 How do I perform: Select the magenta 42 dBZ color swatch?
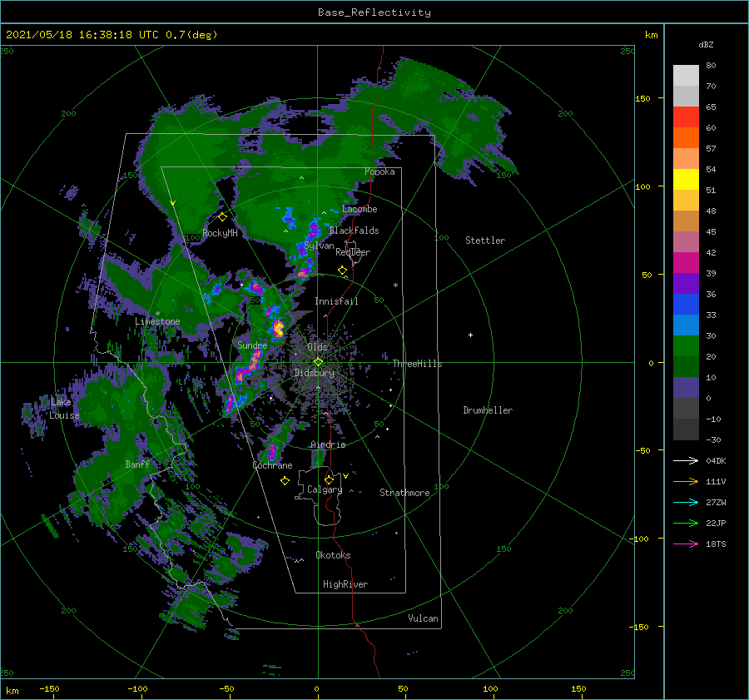pos(686,262)
